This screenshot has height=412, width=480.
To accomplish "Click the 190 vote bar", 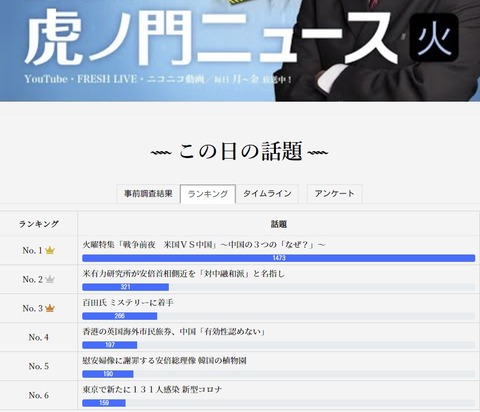I will [x=108, y=374].
